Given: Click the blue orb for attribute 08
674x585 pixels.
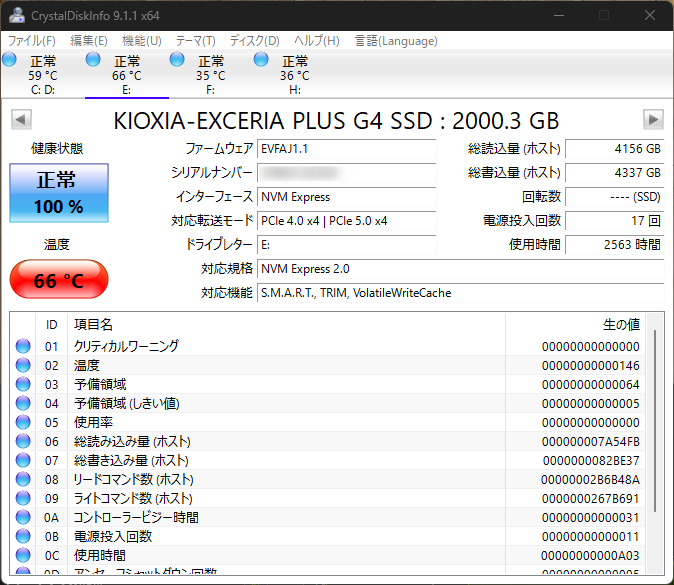Looking at the screenshot, I should tap(23, 479).
